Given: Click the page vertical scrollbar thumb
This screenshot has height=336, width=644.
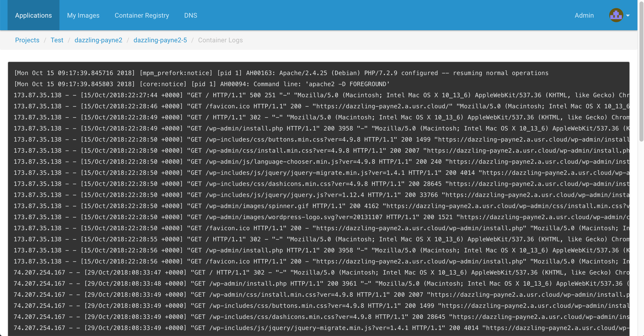Looking at the screenshot, I should tap(641, 72).
